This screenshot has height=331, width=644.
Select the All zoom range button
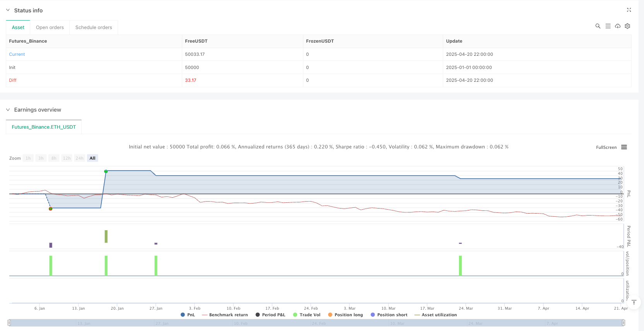tap(92, 158)
